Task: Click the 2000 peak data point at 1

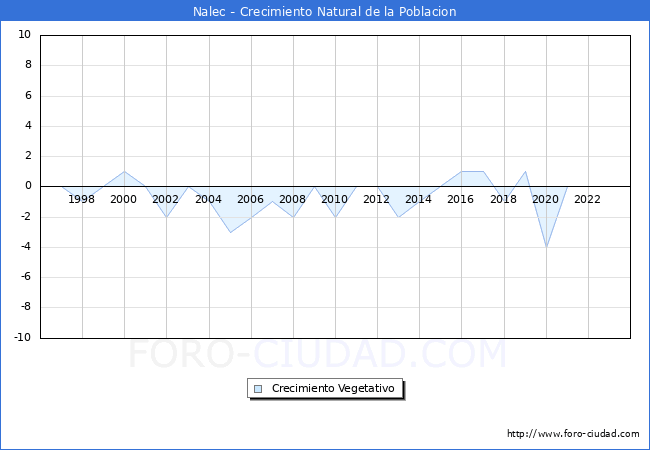Action: [x=124, y=171]
